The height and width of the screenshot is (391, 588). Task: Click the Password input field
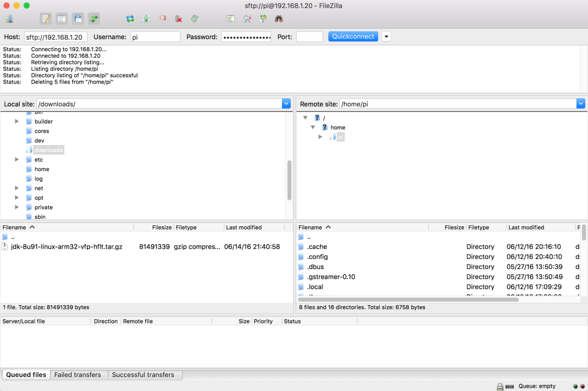pyautogui.click(x=246, y=37)
